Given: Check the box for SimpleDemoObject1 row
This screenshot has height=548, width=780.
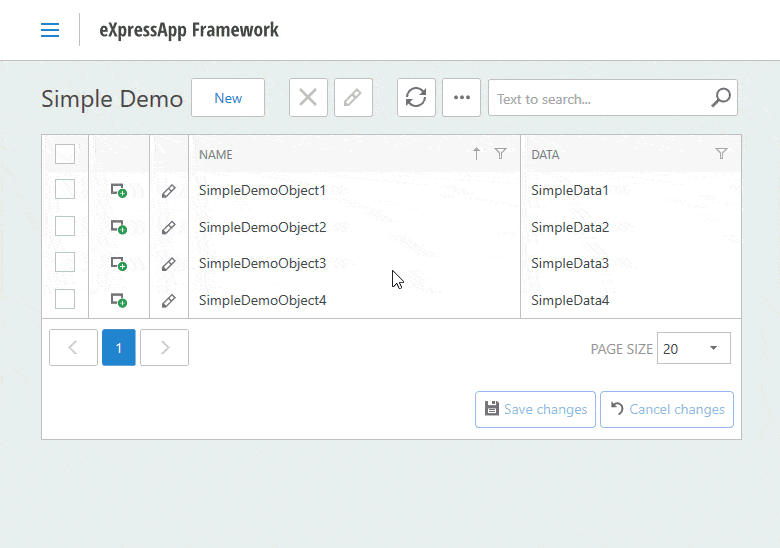Looking at the screenshot, I should [x=65, y=190].
